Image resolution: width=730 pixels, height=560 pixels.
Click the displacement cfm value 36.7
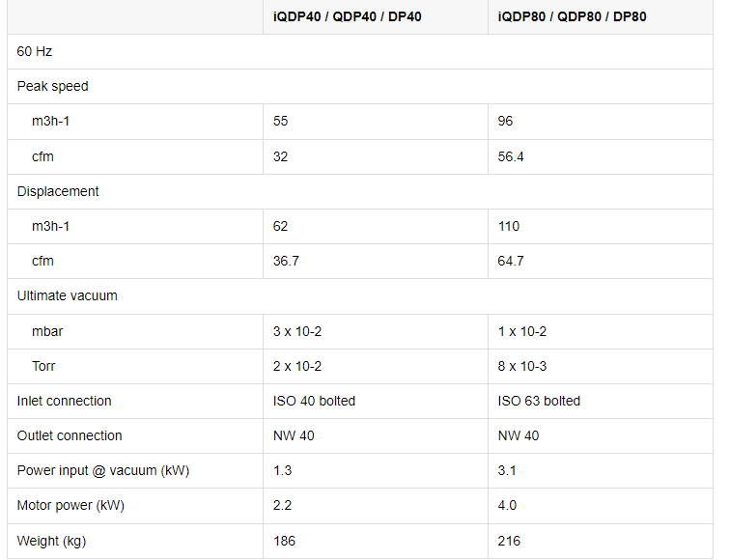[x=286, y=261]
